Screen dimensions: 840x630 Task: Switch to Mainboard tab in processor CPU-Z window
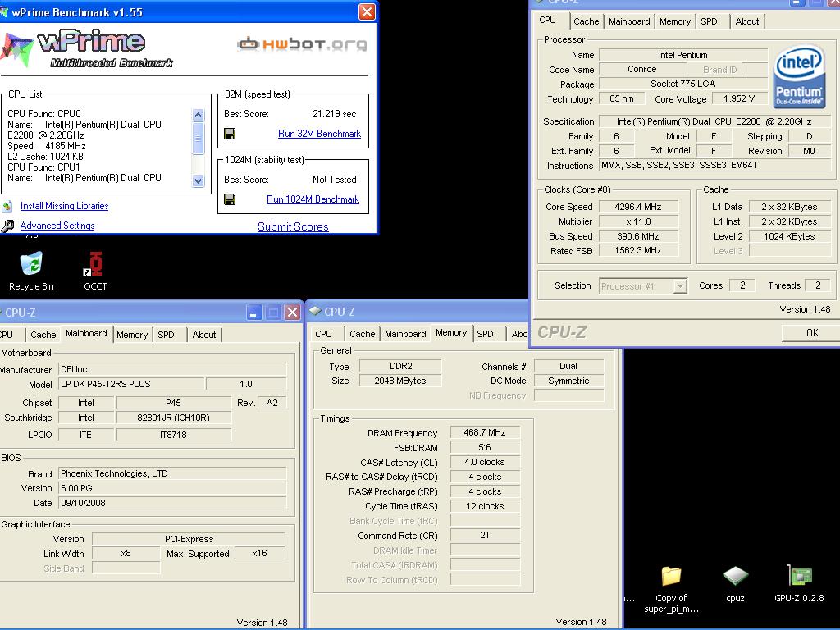point(629,21)
